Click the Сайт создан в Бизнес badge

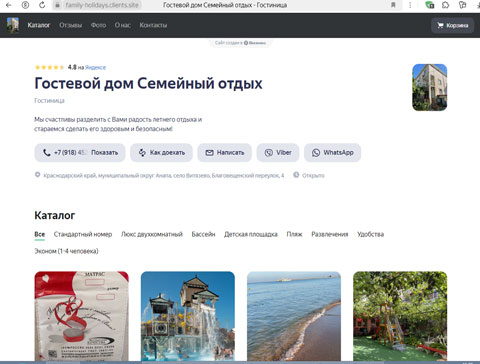tap(240, 43)
